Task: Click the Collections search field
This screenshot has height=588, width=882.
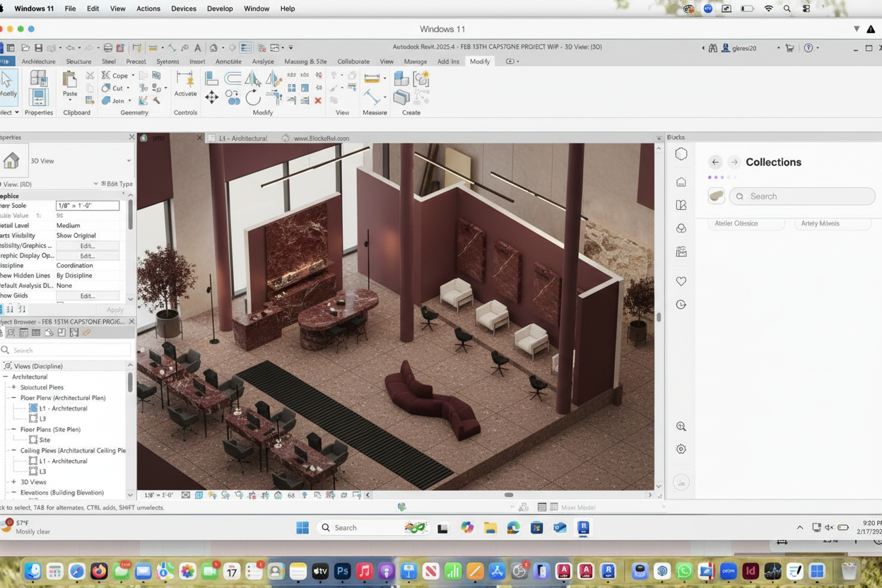Action: (x=802, y=196)
